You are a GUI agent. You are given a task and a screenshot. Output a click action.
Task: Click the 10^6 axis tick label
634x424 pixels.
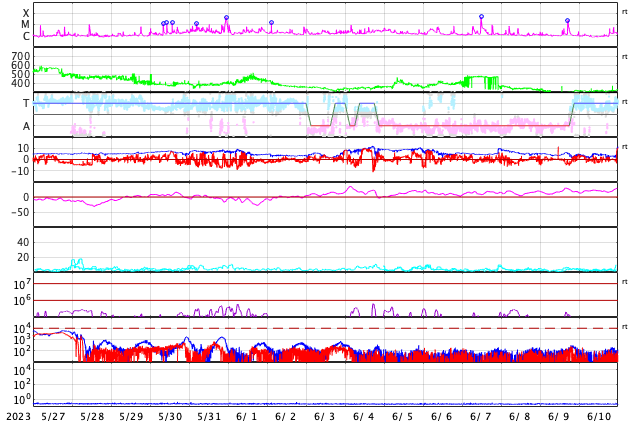coord(22,301)
